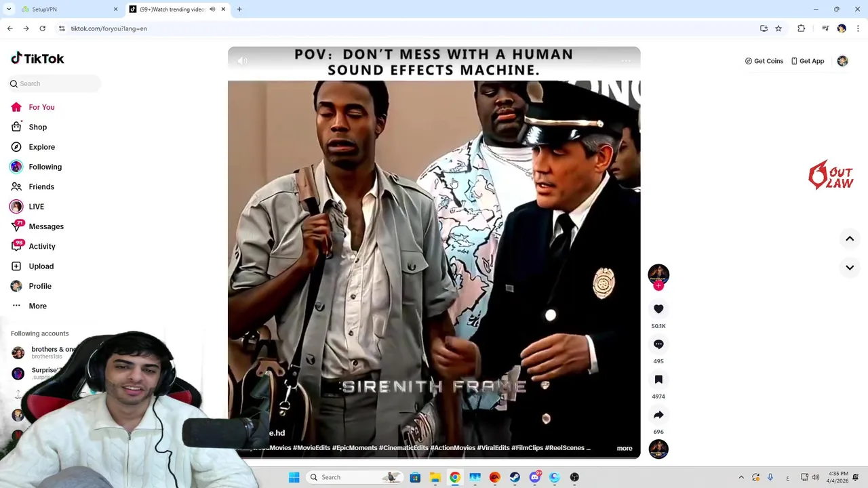
Task: Open the Windows Start menu
Action: pos(294,477)
